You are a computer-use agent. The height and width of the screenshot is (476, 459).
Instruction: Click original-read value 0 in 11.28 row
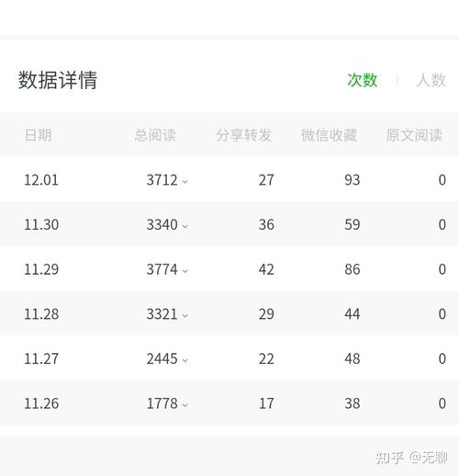coord(442,314)
